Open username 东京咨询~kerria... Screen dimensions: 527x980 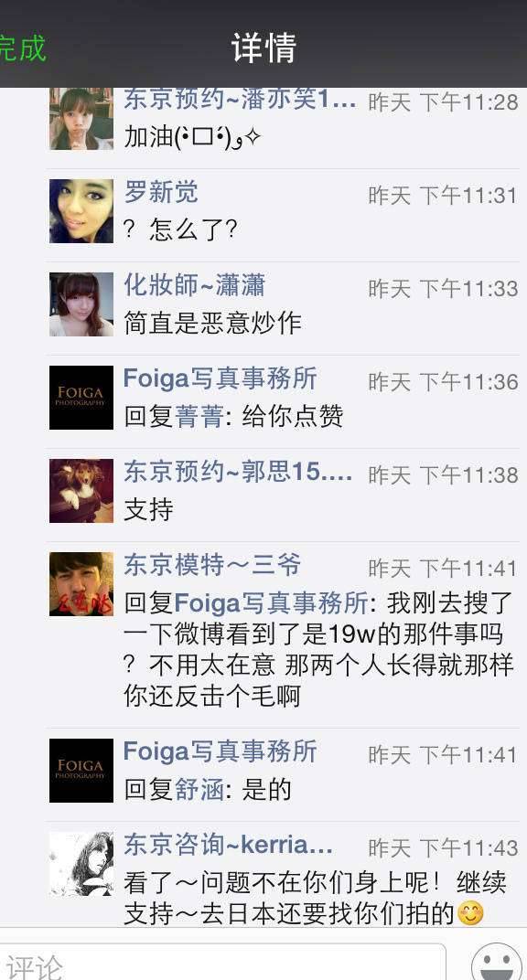point(228,845)
